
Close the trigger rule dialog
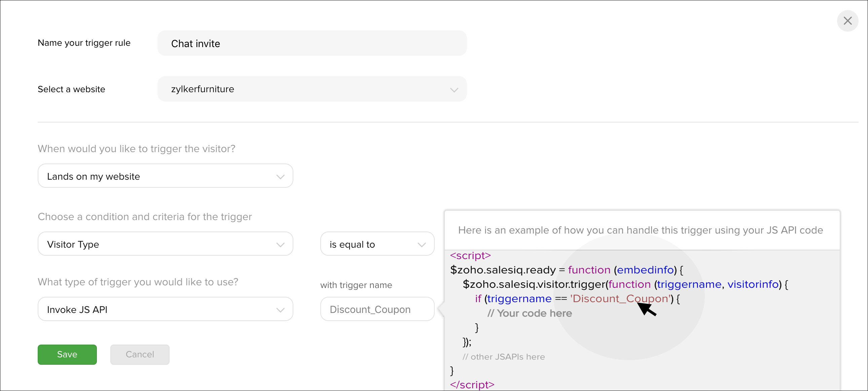(x=847, y=21)
